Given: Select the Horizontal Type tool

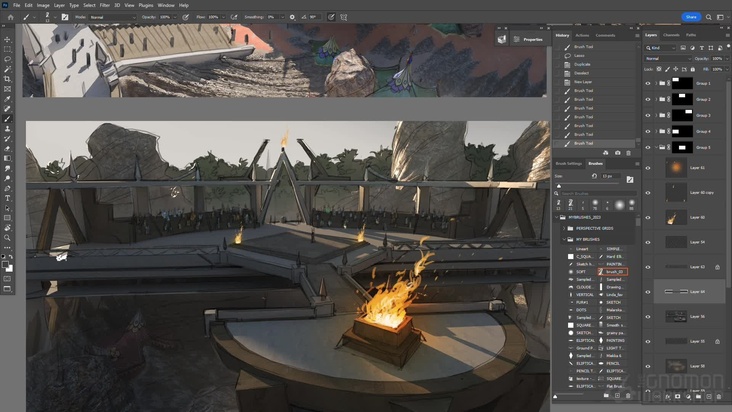Looking at the screenshot, I should tap(7, 198).
